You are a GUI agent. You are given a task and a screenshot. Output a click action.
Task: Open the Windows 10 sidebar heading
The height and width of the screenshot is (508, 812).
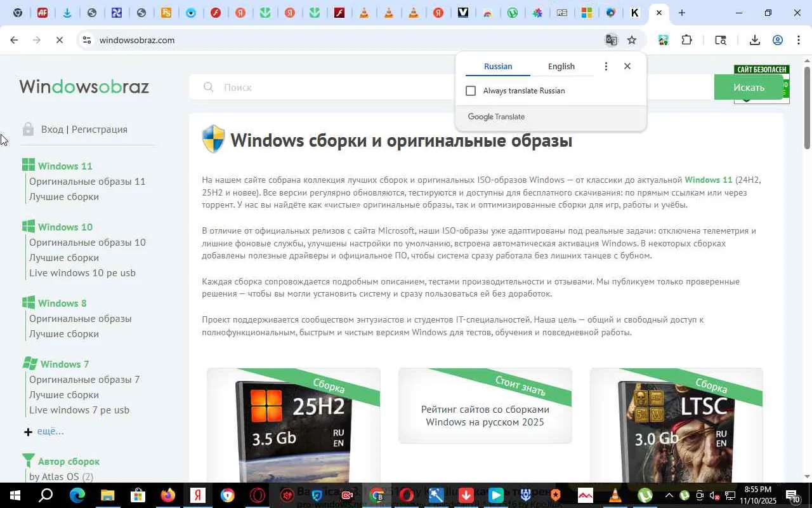point(65,227)
